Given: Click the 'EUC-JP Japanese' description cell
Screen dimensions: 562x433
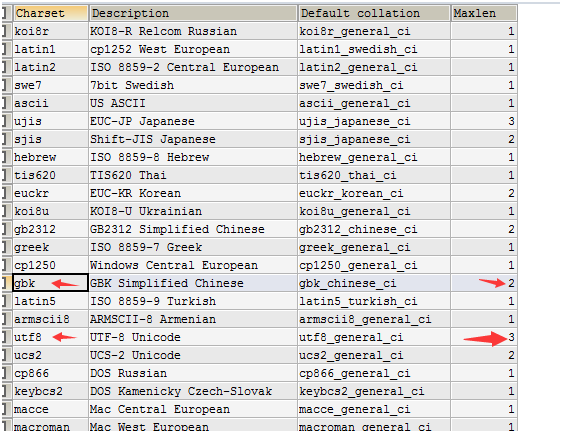Looking at the screenshot, I should 193,121.
